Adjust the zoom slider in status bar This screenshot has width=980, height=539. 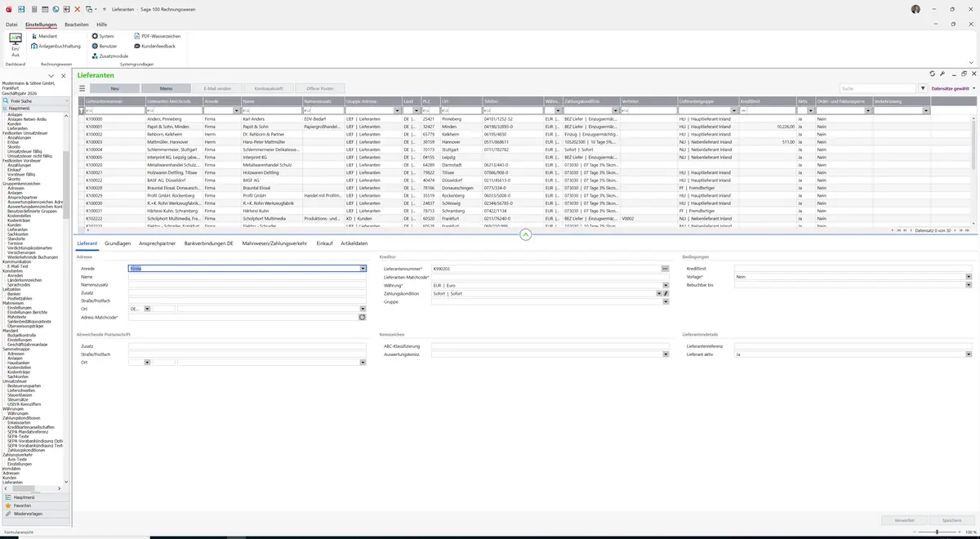(x=937, y=532)
